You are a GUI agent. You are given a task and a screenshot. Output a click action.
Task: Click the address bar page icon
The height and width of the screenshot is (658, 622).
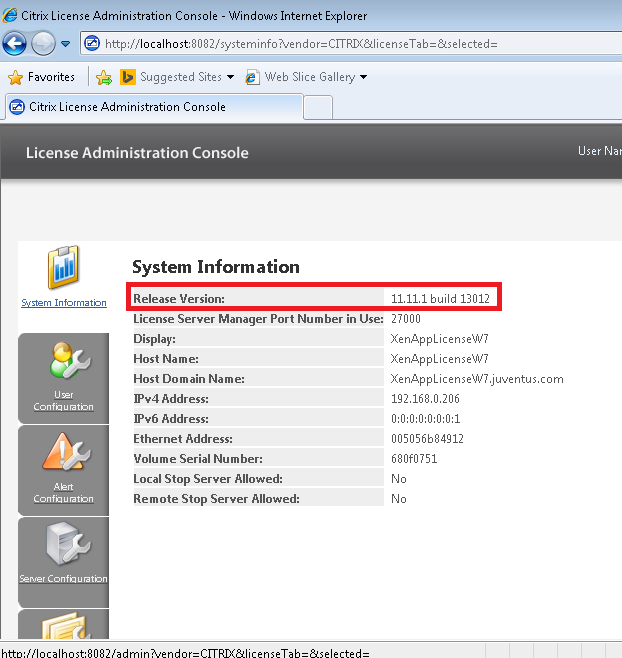pos(92,43)
